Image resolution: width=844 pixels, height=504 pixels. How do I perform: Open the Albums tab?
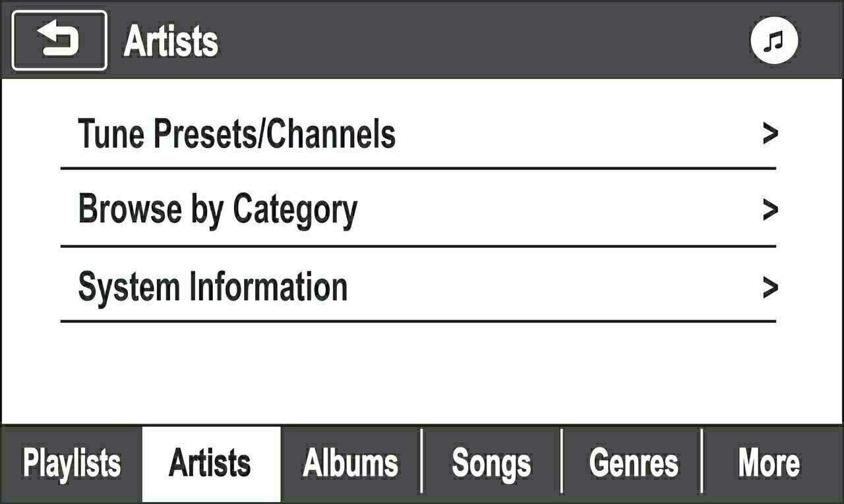[x=349, y=462]
